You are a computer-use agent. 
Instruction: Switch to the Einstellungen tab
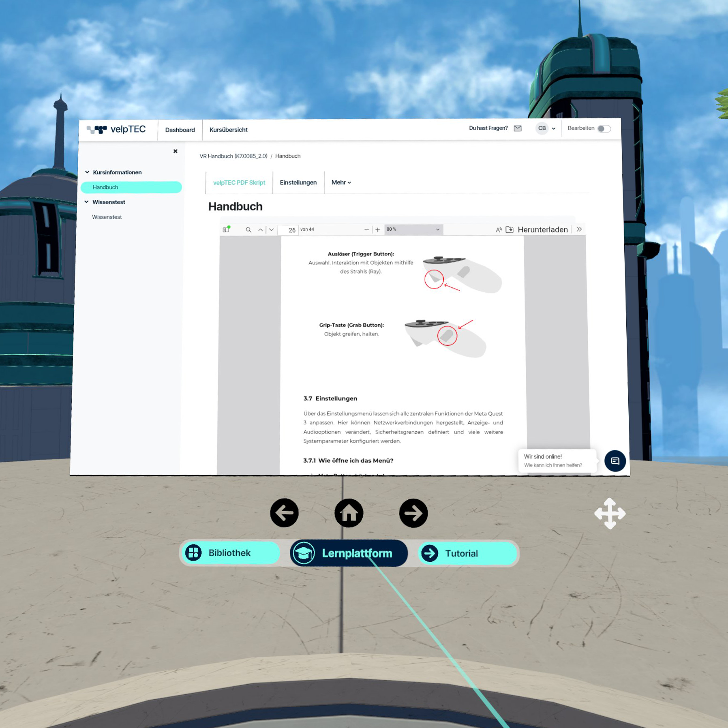tap(298, 182)
